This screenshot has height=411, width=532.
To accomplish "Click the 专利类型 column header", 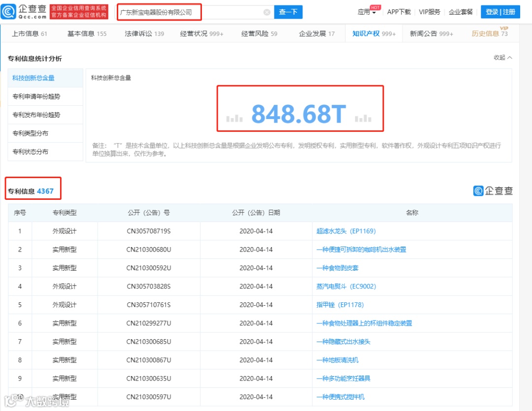I will pos(65,213).
